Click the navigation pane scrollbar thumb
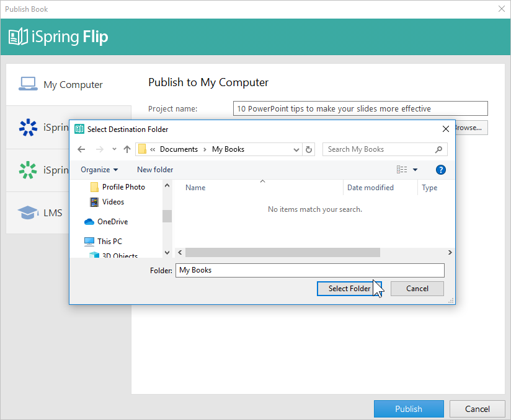 tap(167, 216)
